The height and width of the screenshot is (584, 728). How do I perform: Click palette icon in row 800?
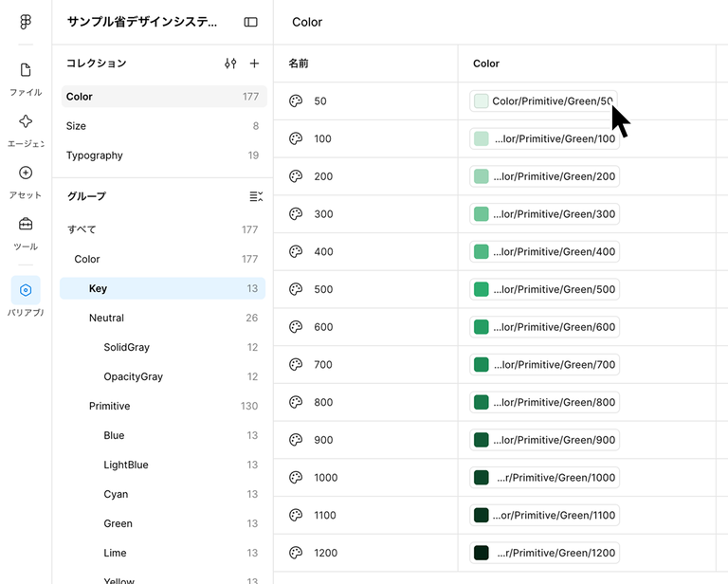coord(296,402)
